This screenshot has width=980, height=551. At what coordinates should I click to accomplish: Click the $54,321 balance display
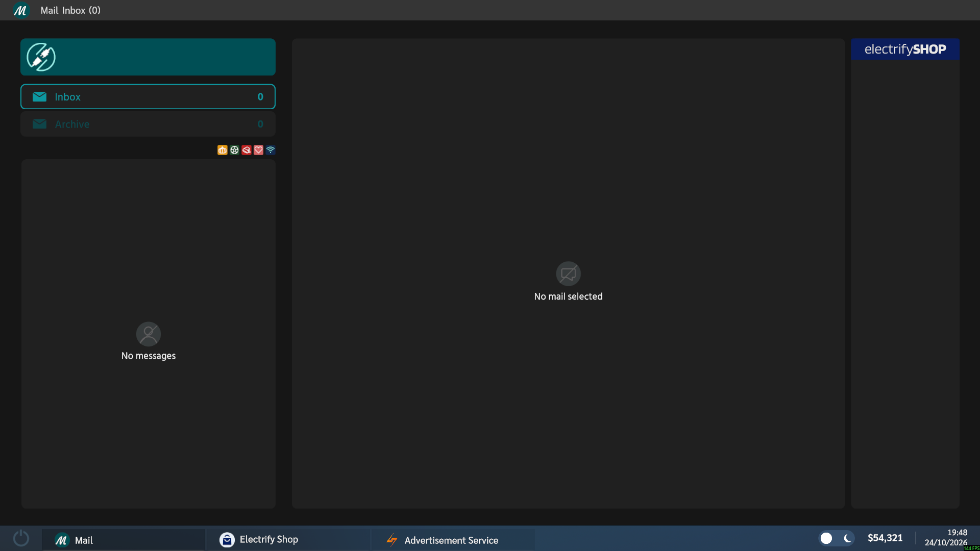(x=885, y=538)
